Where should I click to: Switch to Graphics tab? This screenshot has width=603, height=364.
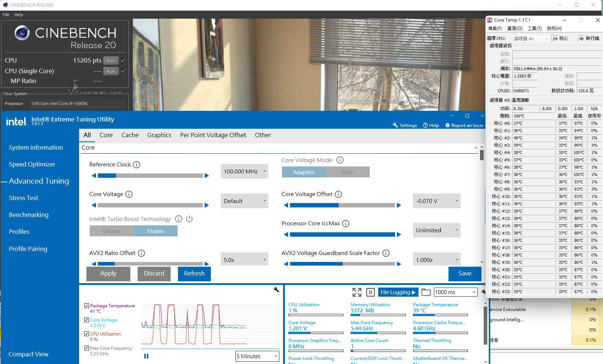coord(159,135)
